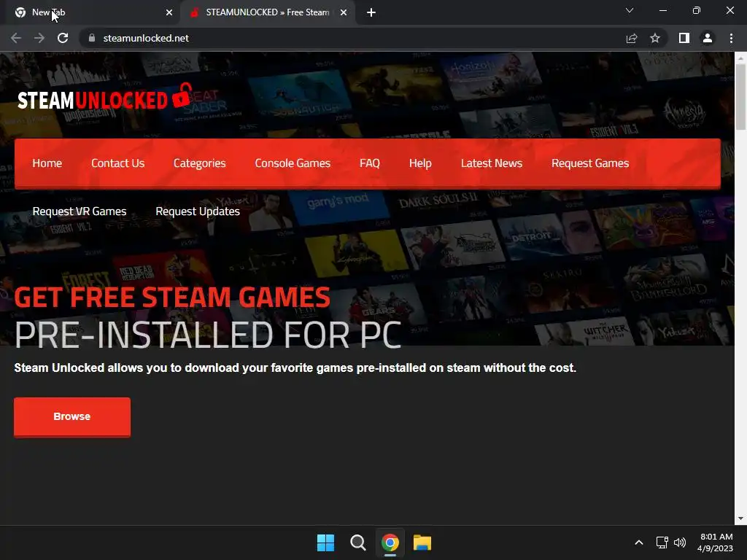Open the Request Updates link
747x560 pixels.
tap(198, 211)
